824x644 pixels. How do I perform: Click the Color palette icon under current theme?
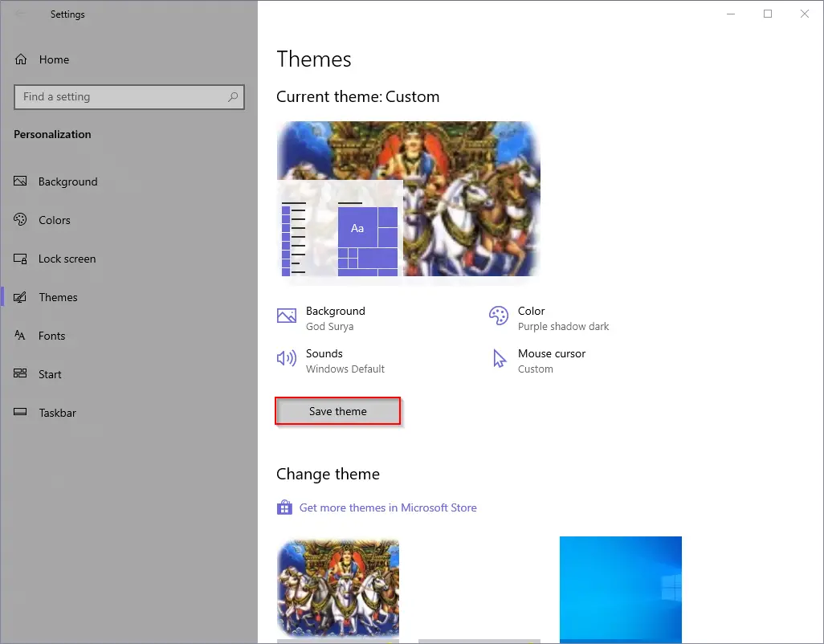[x=498, y=316]
